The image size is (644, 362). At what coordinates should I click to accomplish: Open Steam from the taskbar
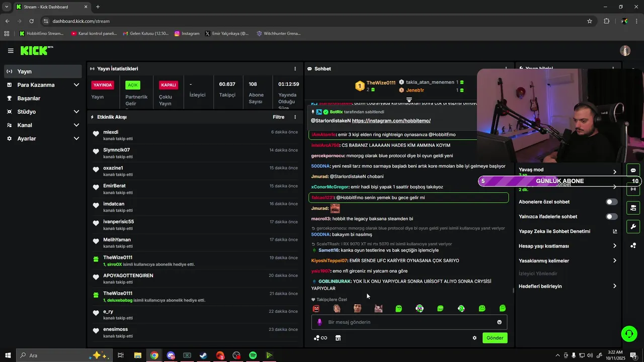click(x=203, y=355)
